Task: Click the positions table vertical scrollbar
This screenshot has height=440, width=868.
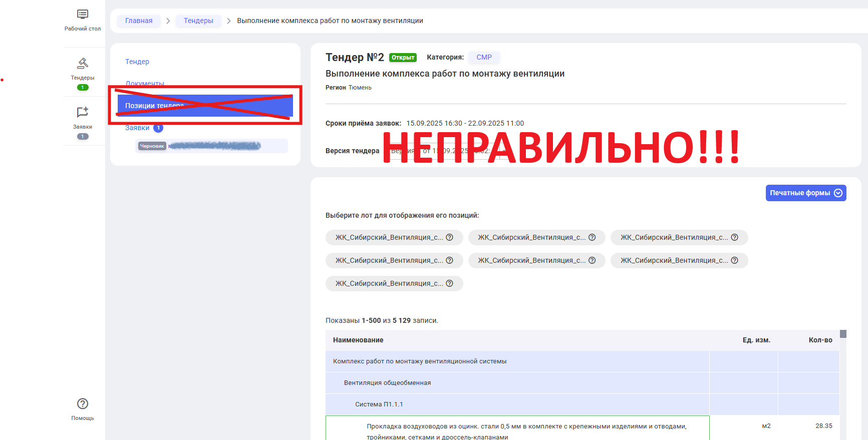Action: tap(843, 334)
